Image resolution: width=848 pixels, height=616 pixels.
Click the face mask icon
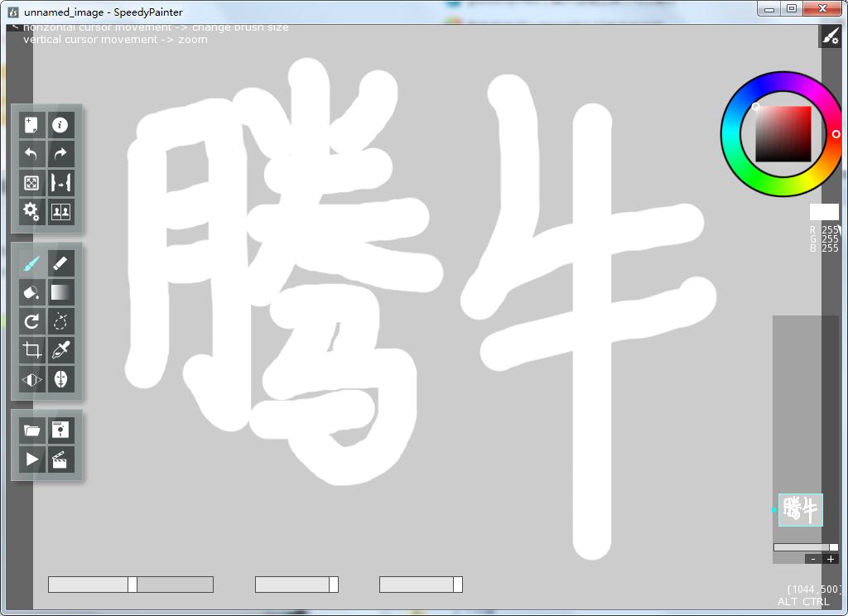pos(60,380)
